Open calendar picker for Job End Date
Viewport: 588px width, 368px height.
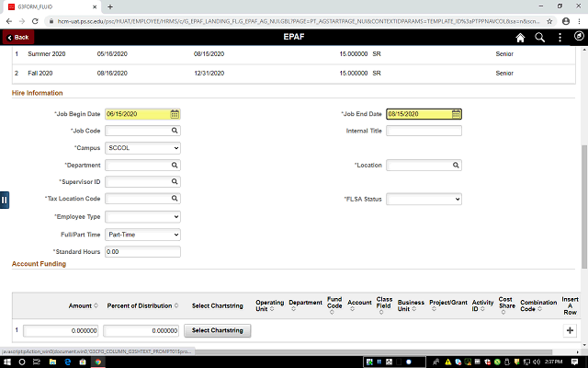(x=456, y=114)
